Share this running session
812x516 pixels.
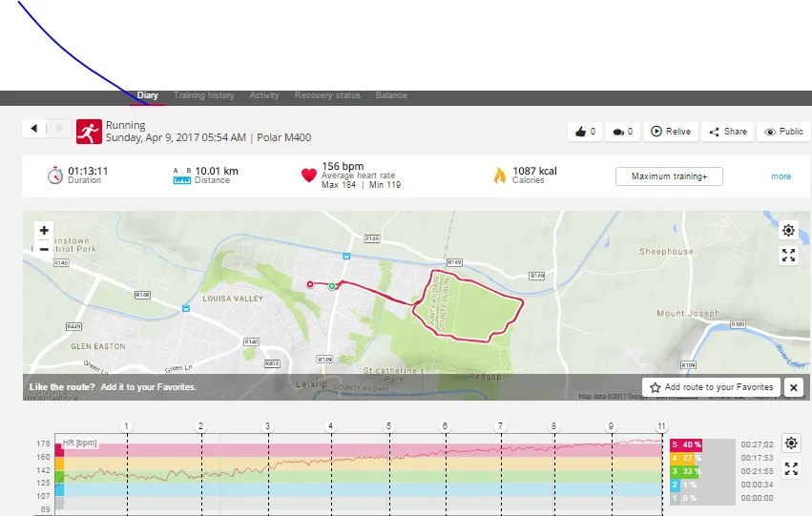pyautogui.click(x=728, y=132)
